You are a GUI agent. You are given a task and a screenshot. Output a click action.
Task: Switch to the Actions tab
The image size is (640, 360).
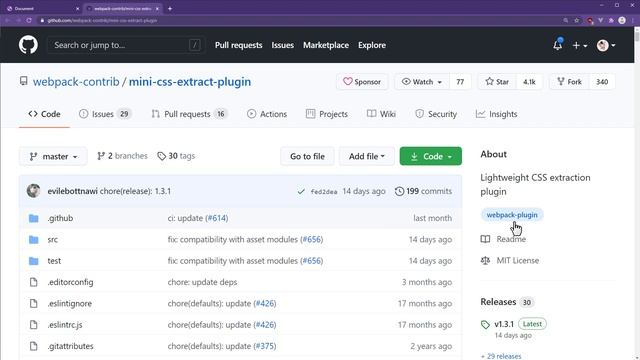(x=267, y=114)
